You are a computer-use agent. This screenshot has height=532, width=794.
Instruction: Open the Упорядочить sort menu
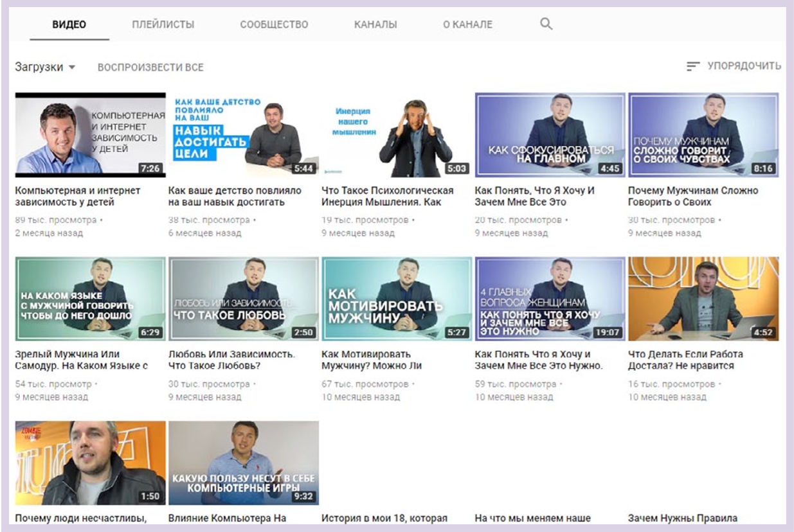(744, 66)
